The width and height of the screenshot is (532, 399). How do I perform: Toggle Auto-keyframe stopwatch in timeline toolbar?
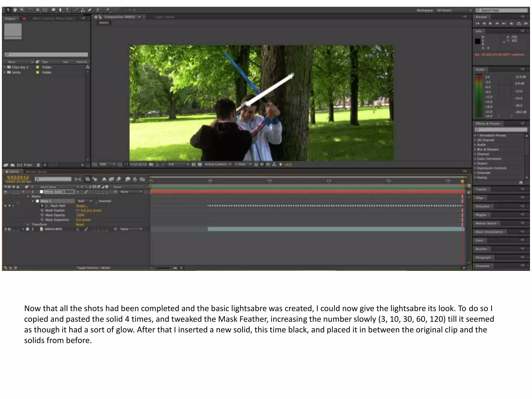135,179
